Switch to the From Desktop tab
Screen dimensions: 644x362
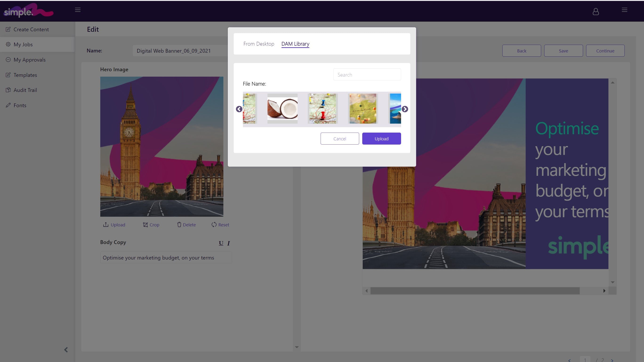[x=259, y=44]
